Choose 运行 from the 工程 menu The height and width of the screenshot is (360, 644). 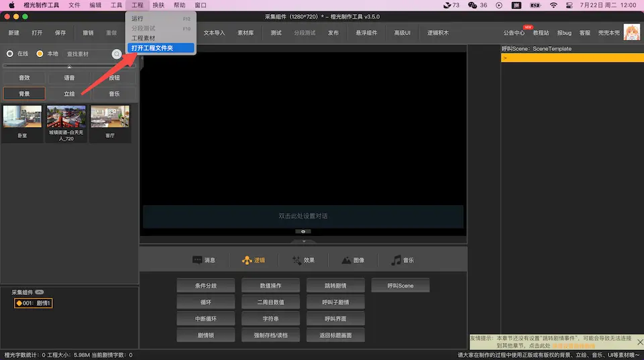pyautogui.click(x=160, y=19)
